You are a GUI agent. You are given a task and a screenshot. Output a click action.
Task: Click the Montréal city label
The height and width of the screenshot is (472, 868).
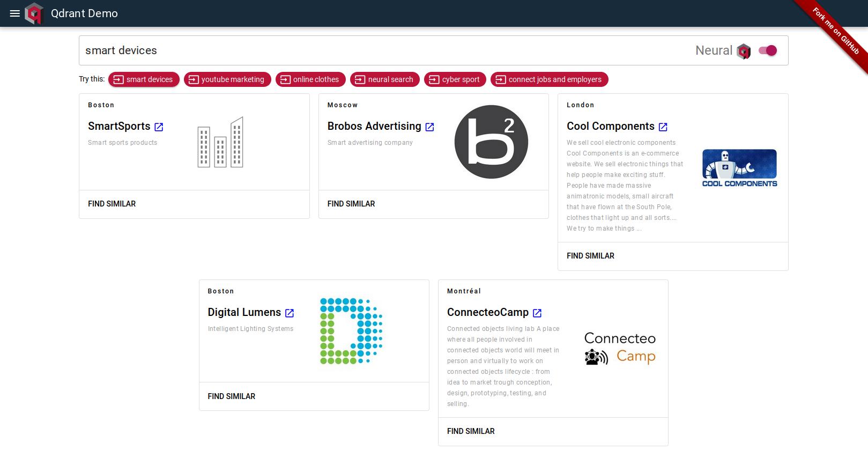(x=464, y=291)
